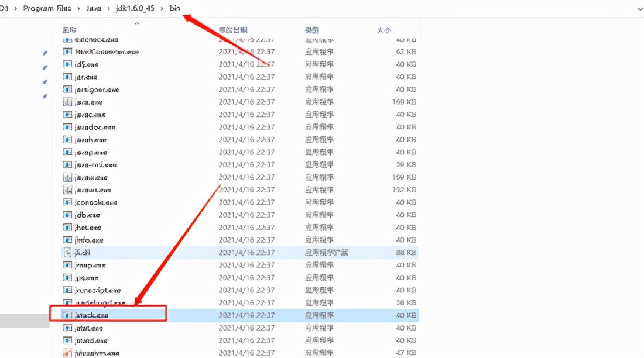Click the bin breadcrumb segment

[175, 8]
